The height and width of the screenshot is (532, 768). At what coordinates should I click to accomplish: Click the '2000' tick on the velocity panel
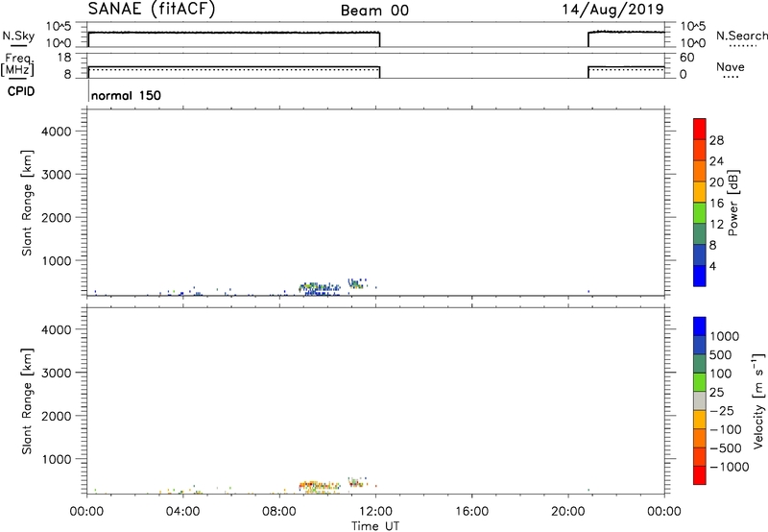(x=57, y=416)
